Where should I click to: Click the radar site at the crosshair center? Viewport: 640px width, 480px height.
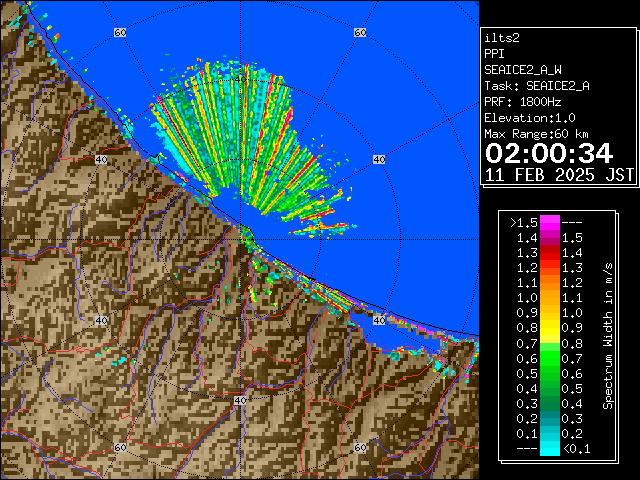coord(240,240)
